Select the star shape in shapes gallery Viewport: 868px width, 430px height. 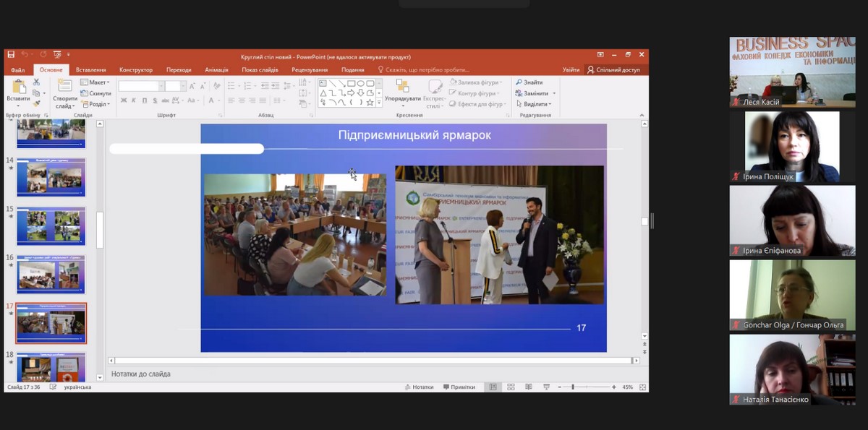pyautogui.click(x=370, y=103)
